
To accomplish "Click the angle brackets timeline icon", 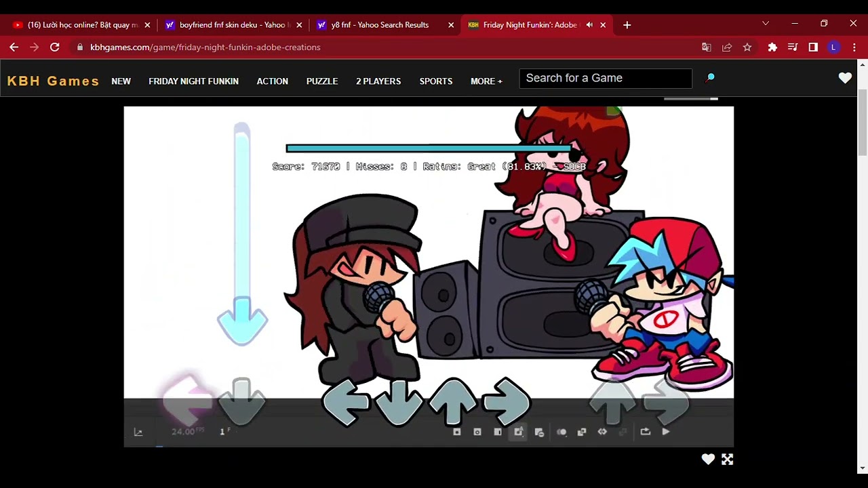I will (x=602, y=432).
